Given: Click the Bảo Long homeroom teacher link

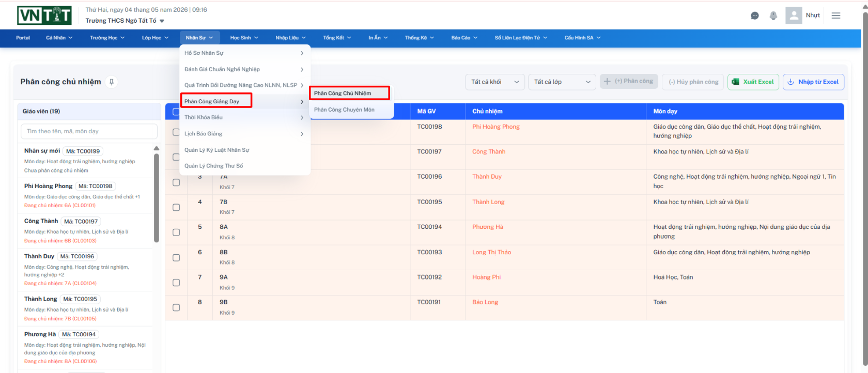Looking at the screenshot, I should pyautogui.click(x=485, y=302).
